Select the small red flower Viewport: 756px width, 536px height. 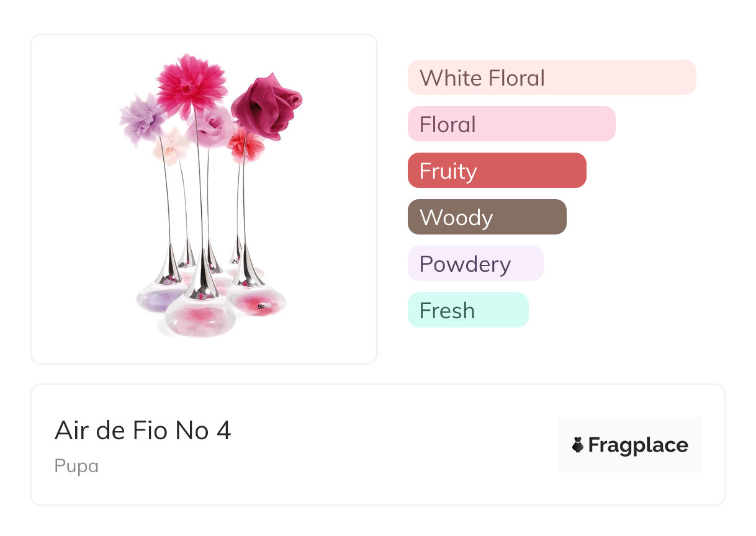[244, 145]
